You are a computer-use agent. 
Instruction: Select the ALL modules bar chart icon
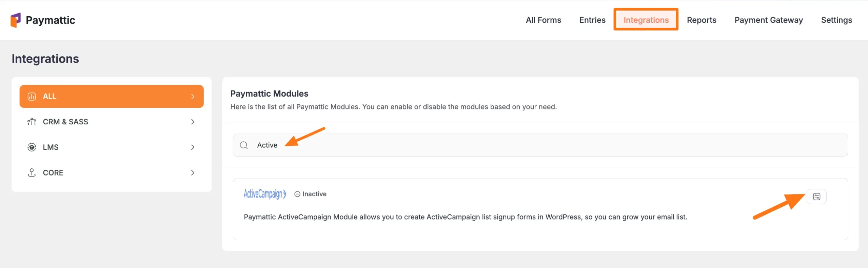32,96
